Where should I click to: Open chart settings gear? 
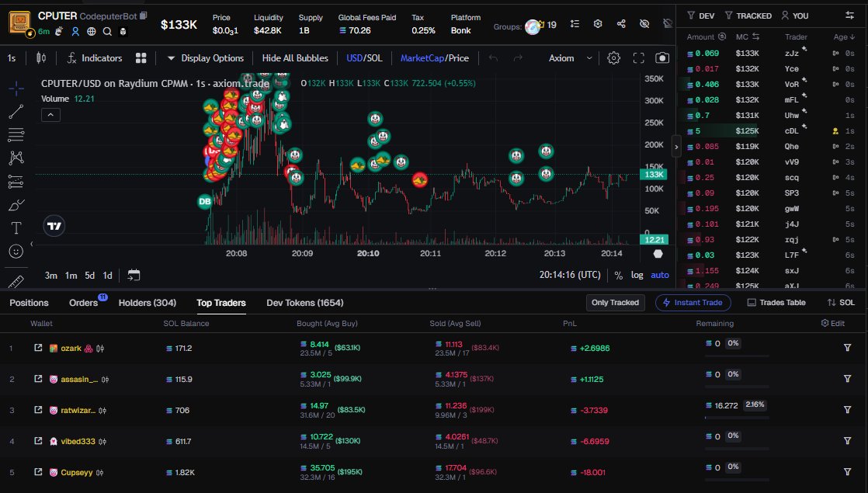[613, 58]
